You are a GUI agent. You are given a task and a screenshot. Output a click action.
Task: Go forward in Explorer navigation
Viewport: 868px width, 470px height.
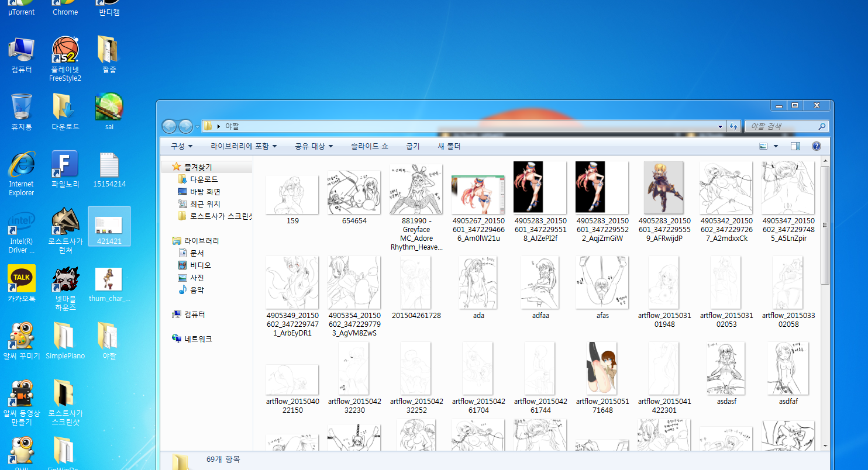coord(186,126)
